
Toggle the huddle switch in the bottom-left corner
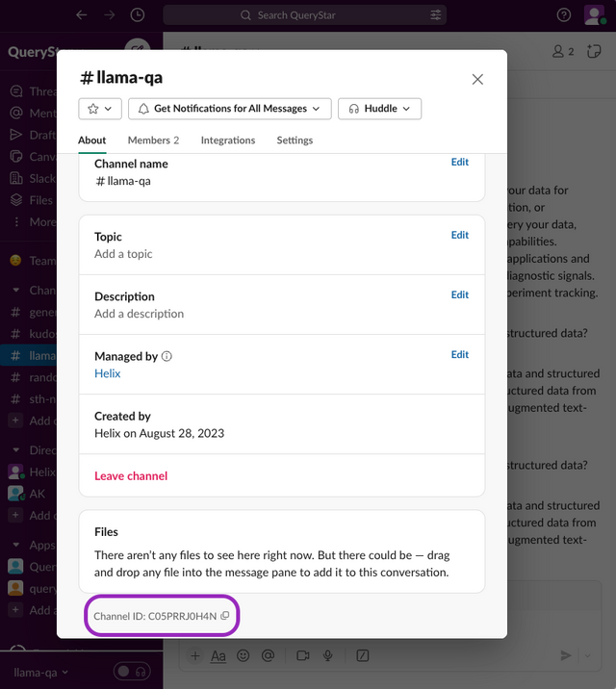click(x=133, y=672)
